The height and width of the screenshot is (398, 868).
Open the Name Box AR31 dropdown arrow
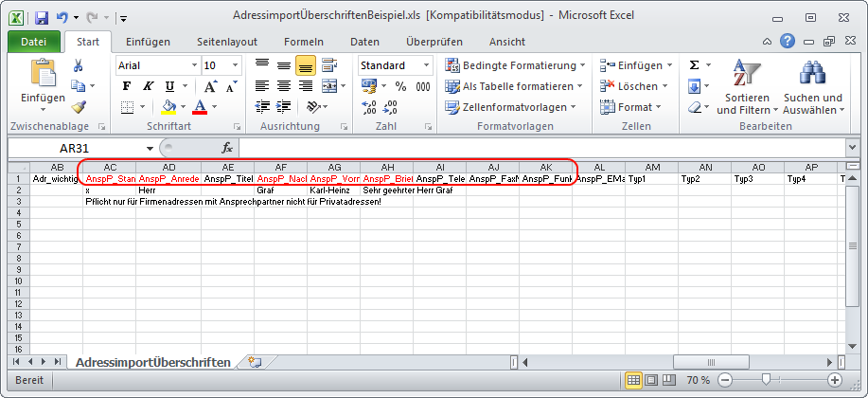pyautogui.click(x=150, y=149)
